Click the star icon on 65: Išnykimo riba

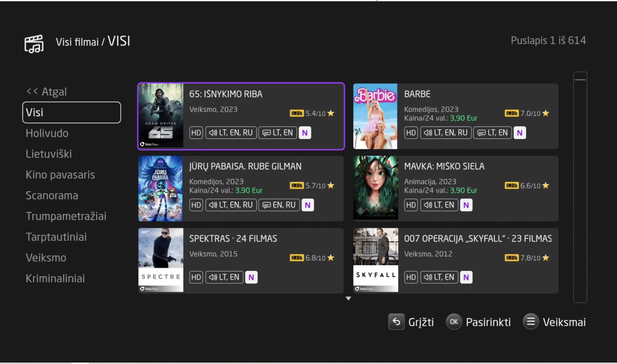tap(331, 113)
